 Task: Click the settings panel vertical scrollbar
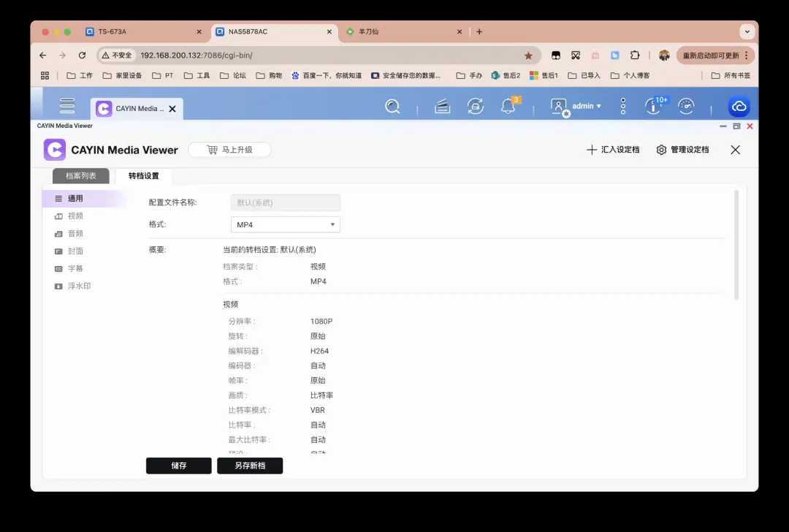tap(736, 245)
